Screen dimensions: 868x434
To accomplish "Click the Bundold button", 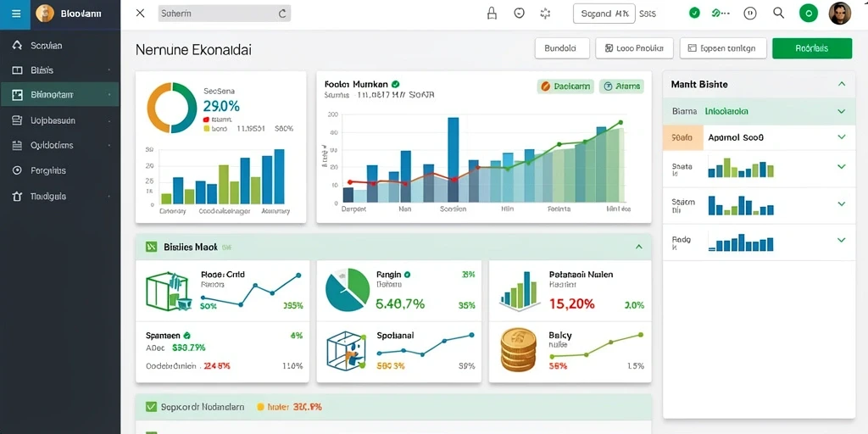I will coord(562,48).
